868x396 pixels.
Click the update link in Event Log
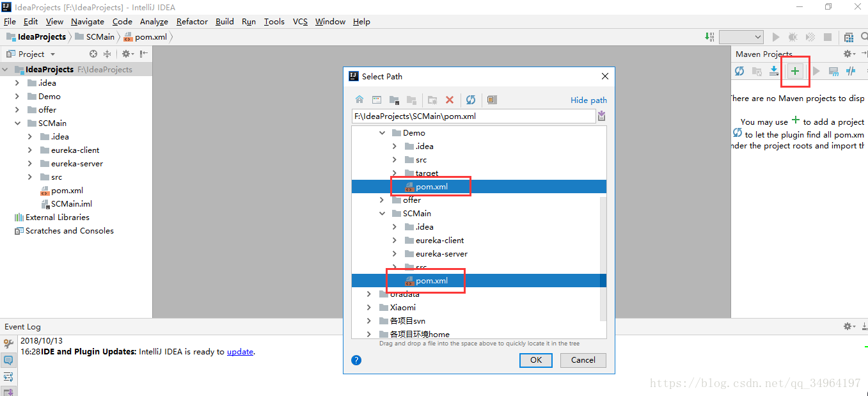click(x=240, y=351)
